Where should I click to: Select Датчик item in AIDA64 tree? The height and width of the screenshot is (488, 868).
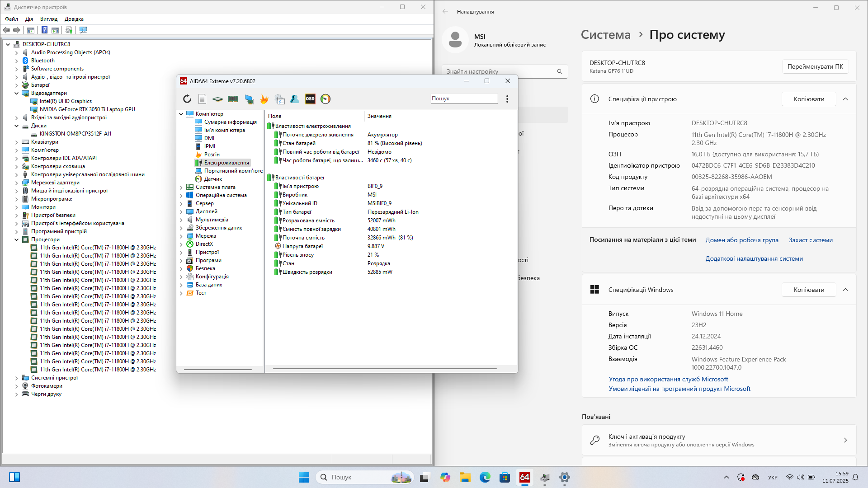(213, 179)
